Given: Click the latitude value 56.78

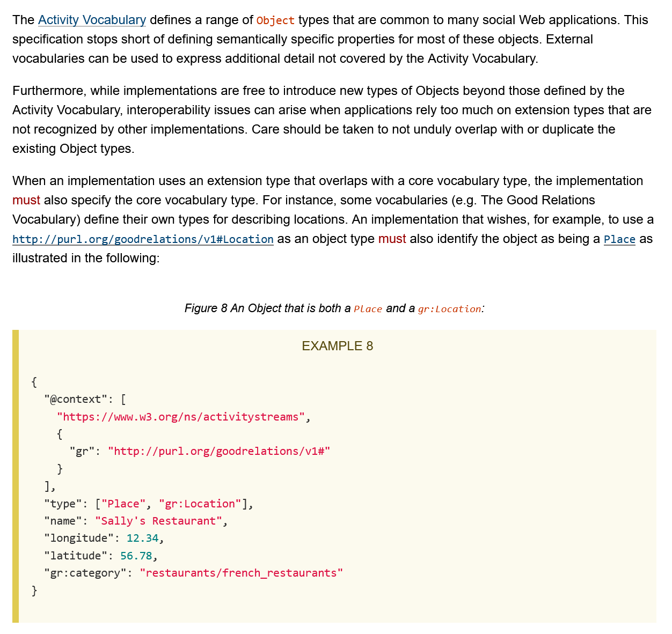Looking at the screenshot, I should (136, 556).
